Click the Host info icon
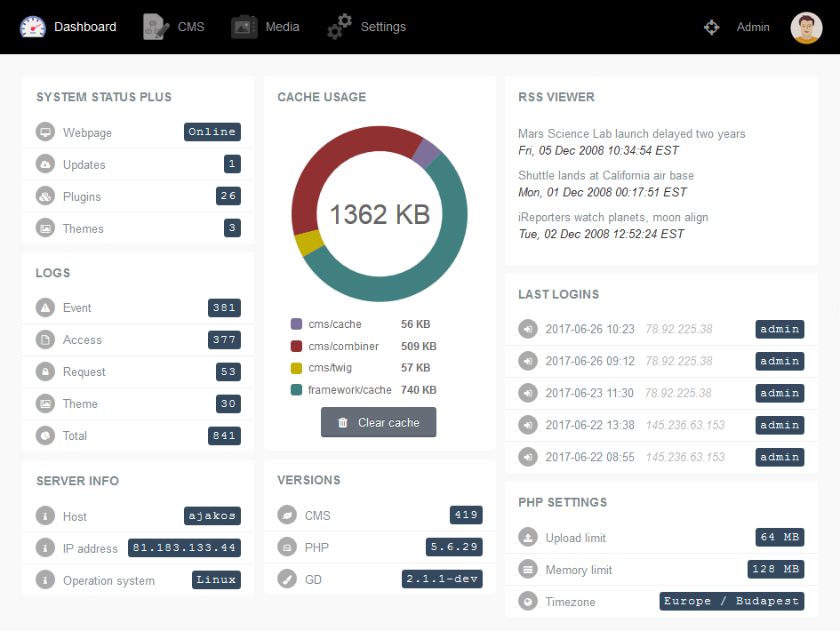Screen dimensions: 840x631 (45, 516)
